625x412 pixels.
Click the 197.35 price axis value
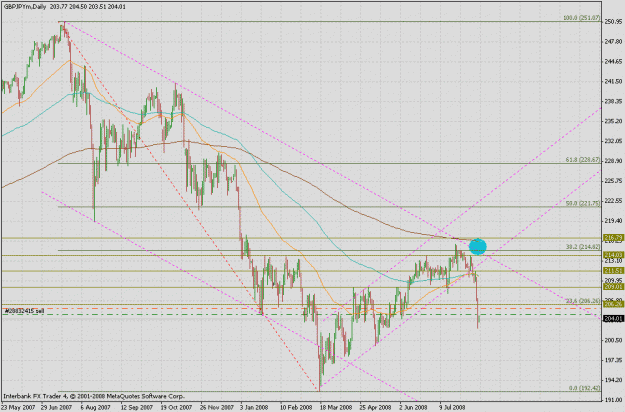[613, 360]
